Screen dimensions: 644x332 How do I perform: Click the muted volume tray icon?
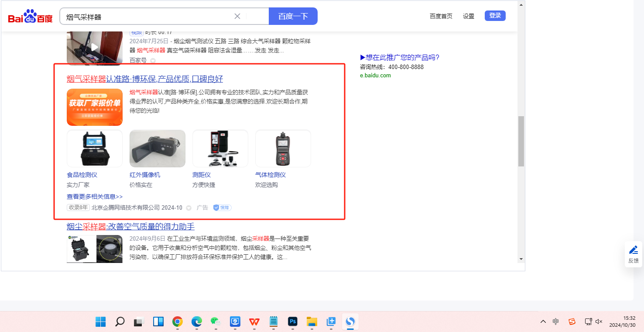point(599,322)
